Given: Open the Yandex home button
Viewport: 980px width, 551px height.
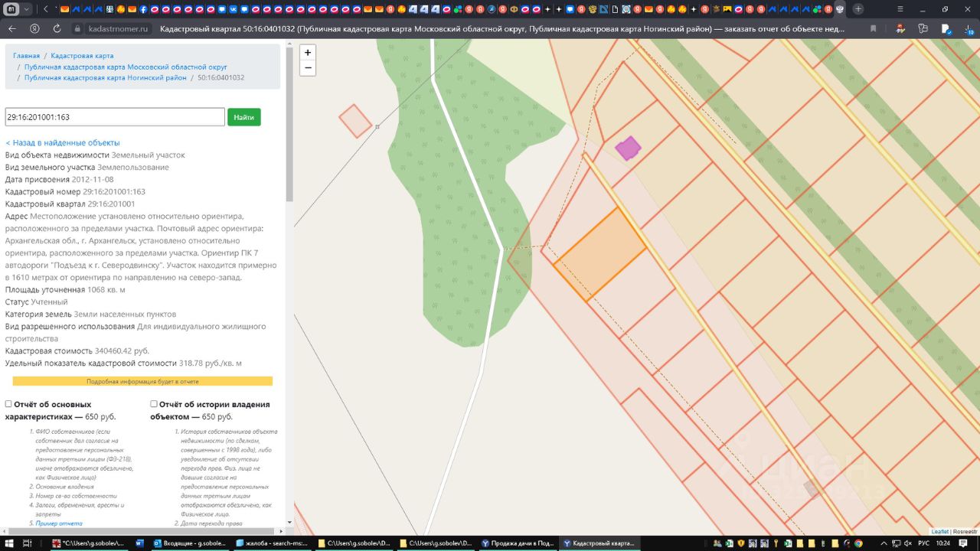Looking at the screenshot, I should [x=34, y=28].
